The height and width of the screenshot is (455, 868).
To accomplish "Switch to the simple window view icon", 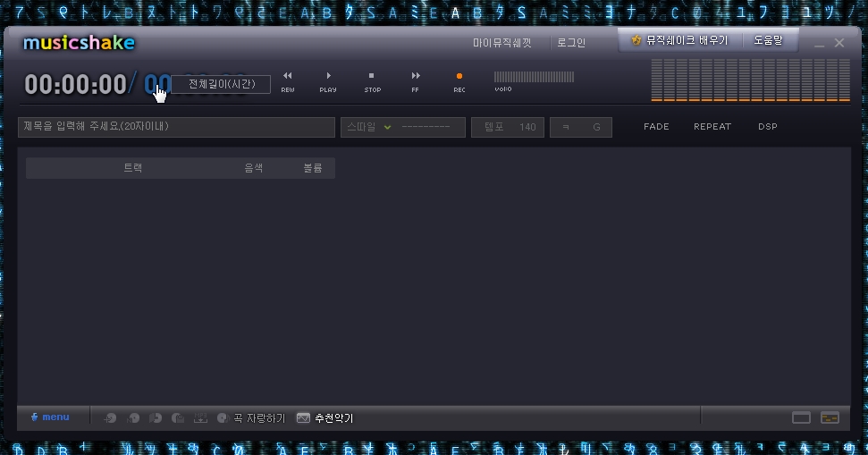I will (x=801, y=418).
